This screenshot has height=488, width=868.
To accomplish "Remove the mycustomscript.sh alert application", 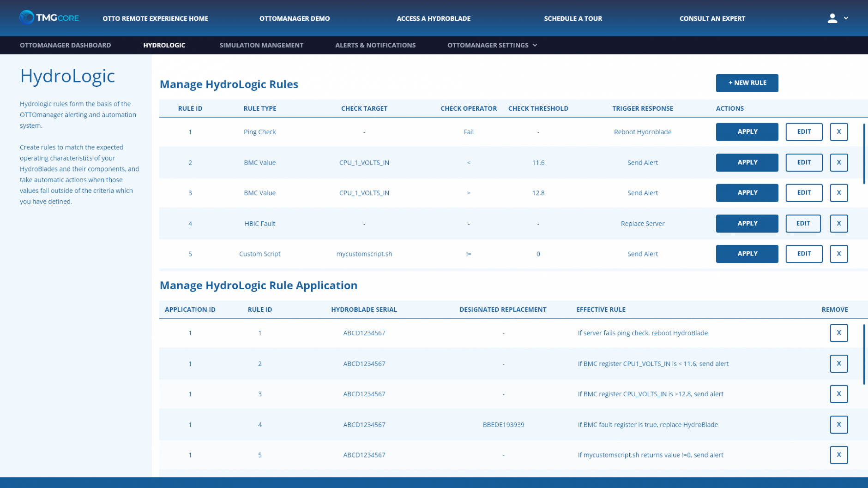I will pos(839,455).
